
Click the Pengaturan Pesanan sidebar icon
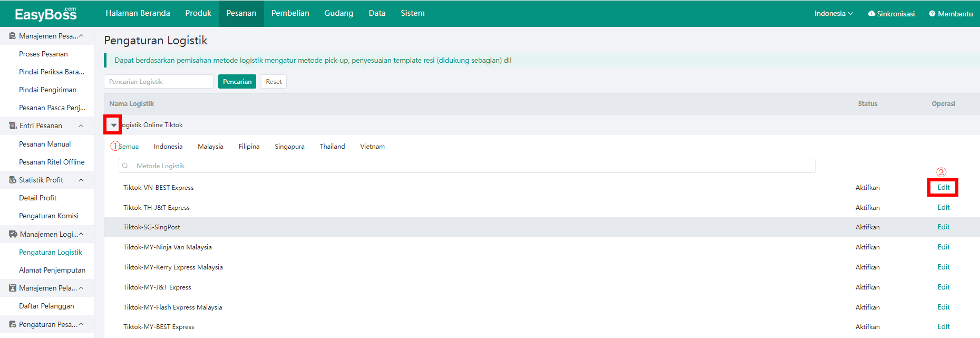click(13, 324)
